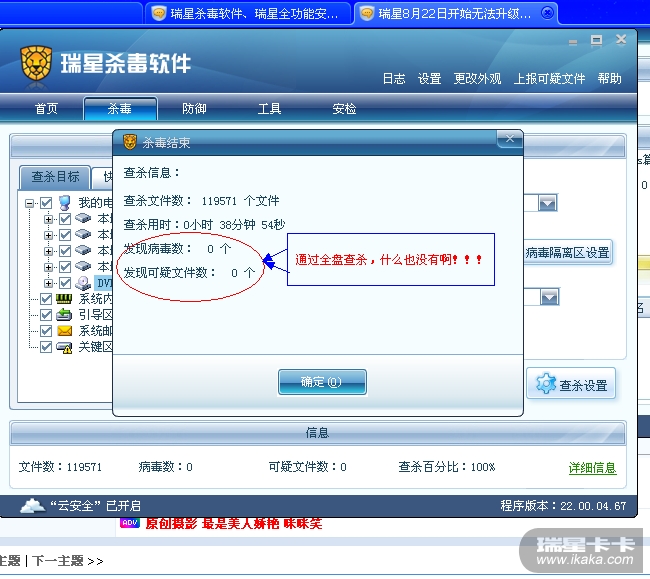This screenshot has height=579, width=650.
Task: Click 查杀百分比：100% in info panel
Action: [x=447, y=467]
